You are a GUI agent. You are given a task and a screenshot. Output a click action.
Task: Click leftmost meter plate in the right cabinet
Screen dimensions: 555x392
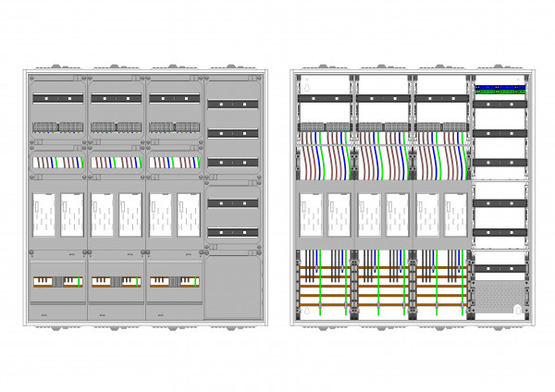[312, 214]
